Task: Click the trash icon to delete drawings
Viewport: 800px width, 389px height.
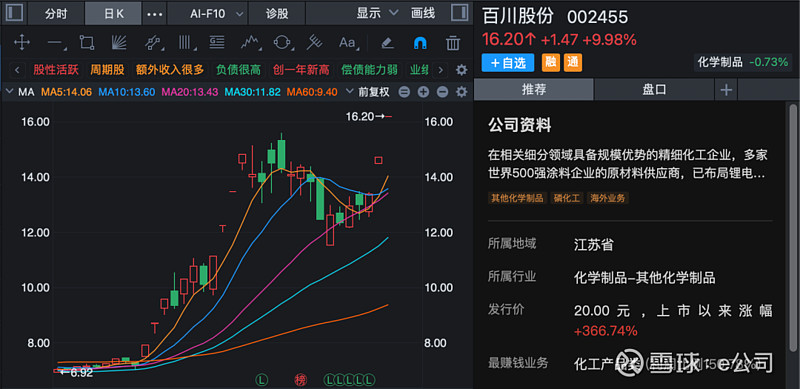Action: click(x=453, y=43)
